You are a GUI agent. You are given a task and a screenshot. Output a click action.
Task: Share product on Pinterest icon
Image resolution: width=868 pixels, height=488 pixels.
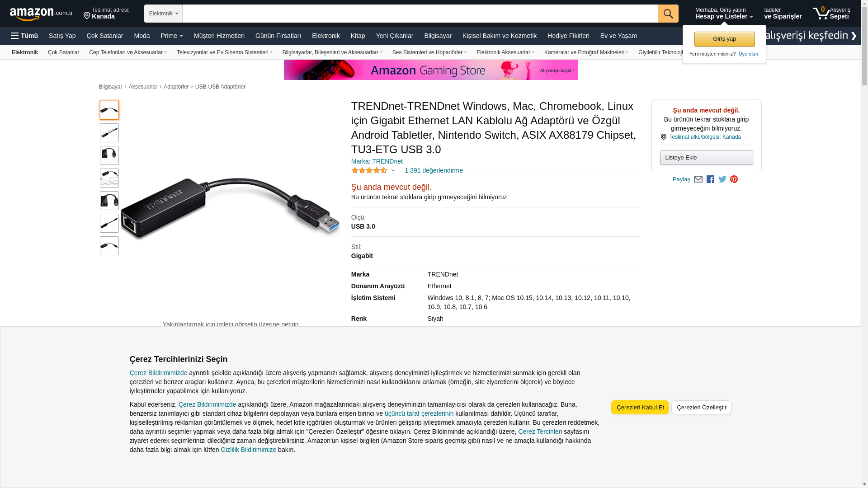(734, 179)
